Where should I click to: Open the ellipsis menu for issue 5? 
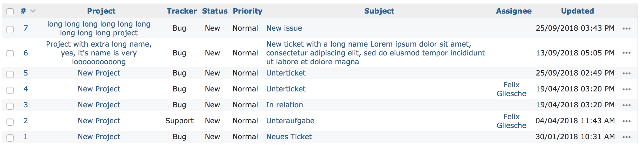[626, 73]
